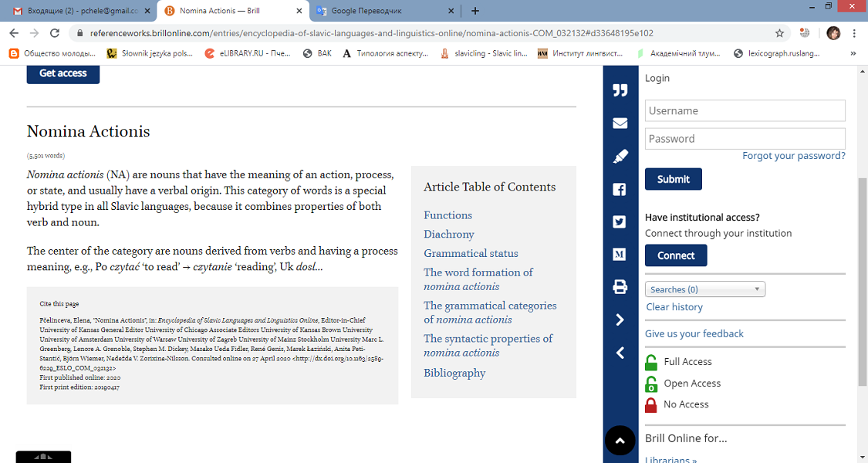Share article on Facebook
The image size is (868, 463).
(x=620, y=189)
